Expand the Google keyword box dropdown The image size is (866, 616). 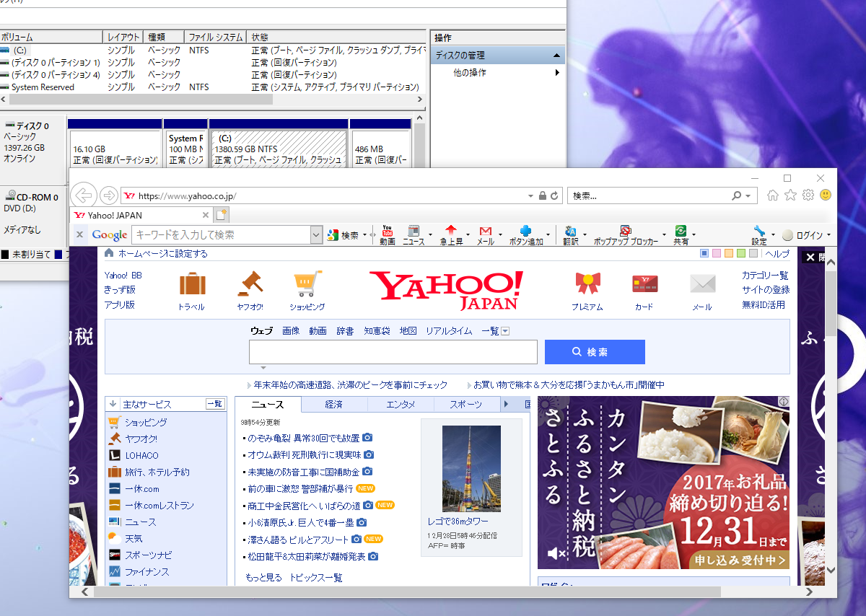tap(316, 235)
